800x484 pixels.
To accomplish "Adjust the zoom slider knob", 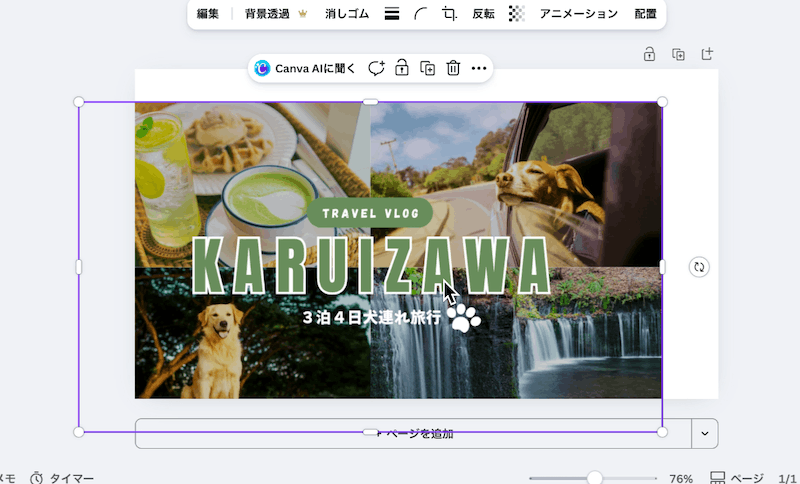I will point(594,478).
